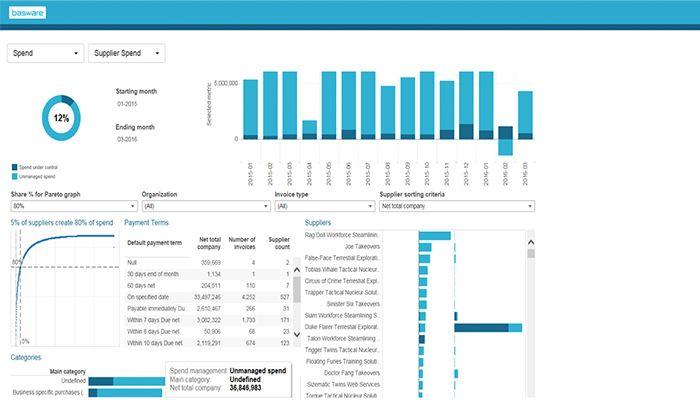
Task: Select 30 days end of month row
Action: tap(208, 274)
